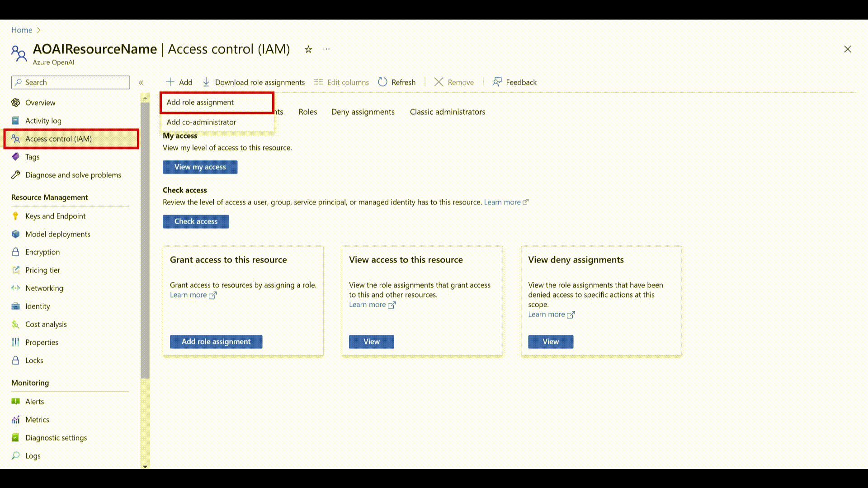Click the Check access button

coord(196,221)
